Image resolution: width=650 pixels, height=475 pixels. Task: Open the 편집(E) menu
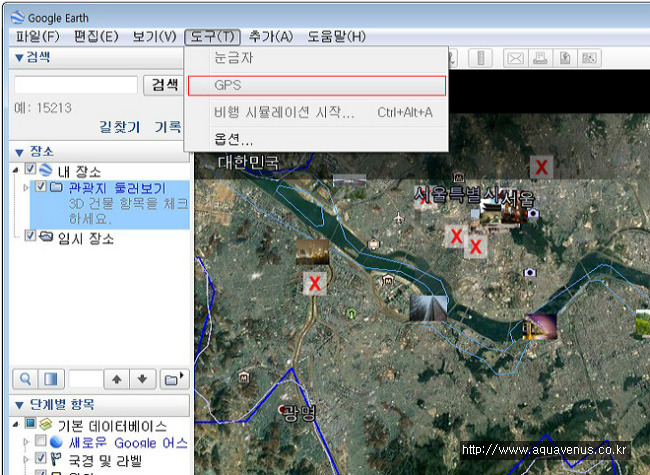96,36
